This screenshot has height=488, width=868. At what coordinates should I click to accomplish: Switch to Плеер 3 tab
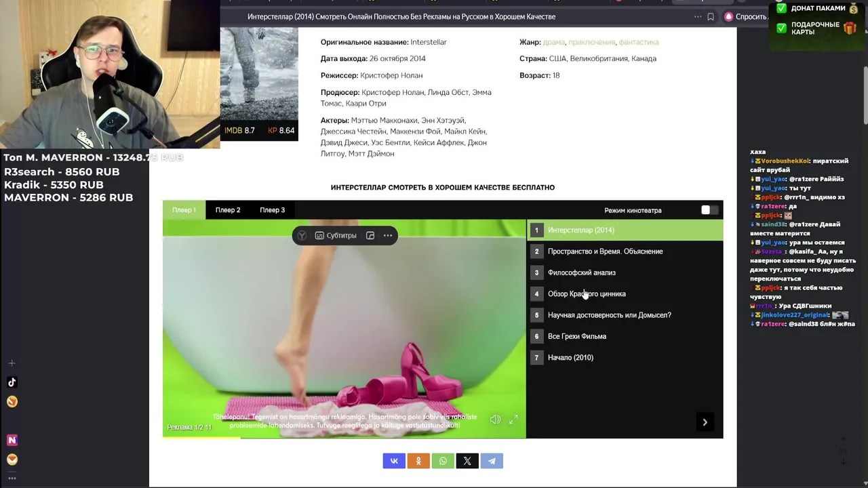273,210
